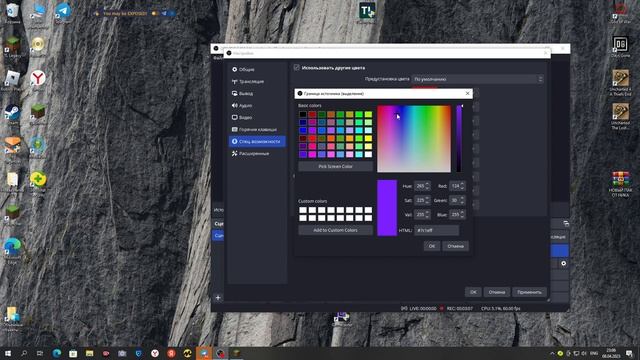Image resolution: width=640 pixels, height=360 pixels.
Task: Click the taskbar clock and date
Action: [611, 353]
